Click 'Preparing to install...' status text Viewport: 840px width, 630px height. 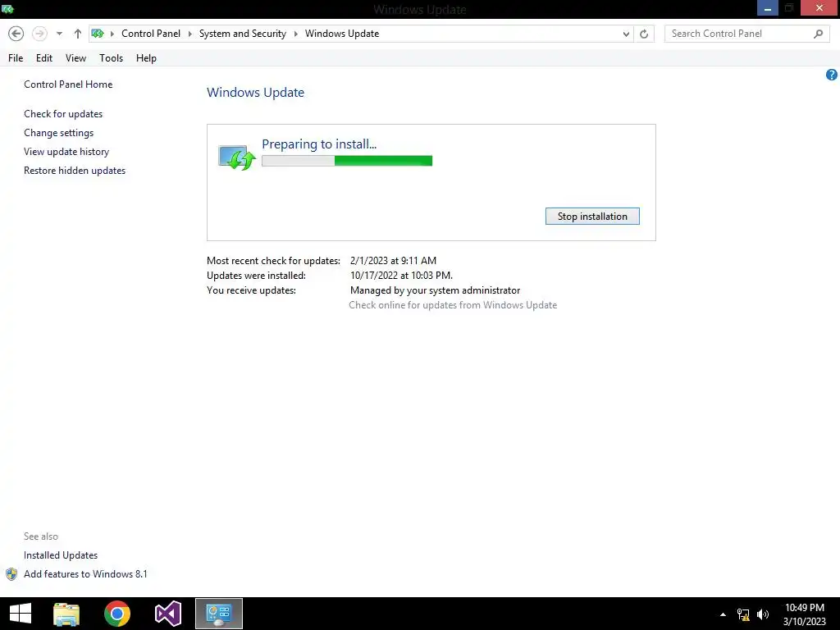pyautogui.click(x=319, y=144)
